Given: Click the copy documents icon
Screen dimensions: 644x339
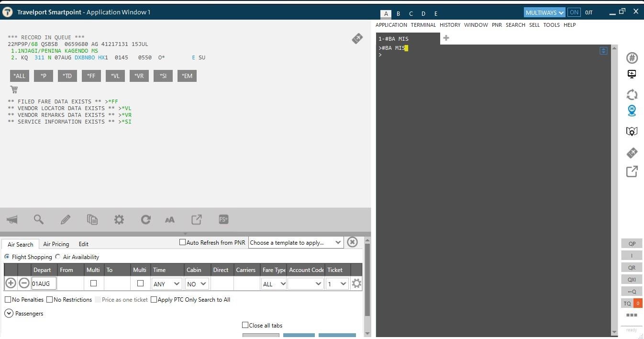Looking at the screenshot, I should [x=92, y=220].
